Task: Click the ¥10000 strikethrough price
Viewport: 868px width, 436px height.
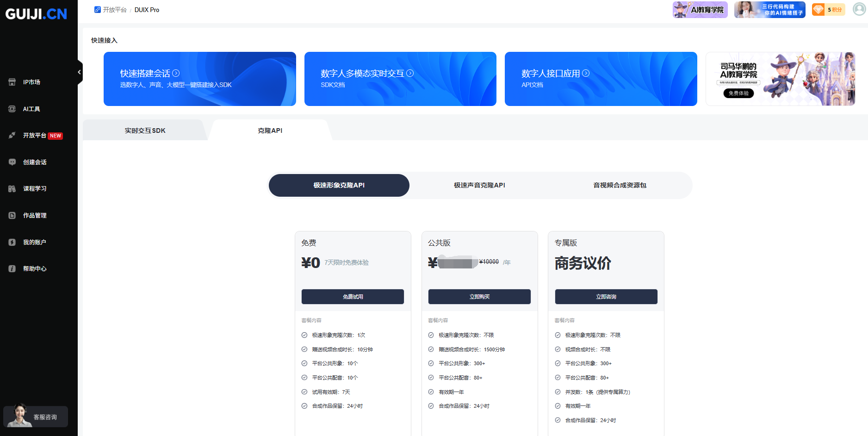Action: [x=489, y=262]
